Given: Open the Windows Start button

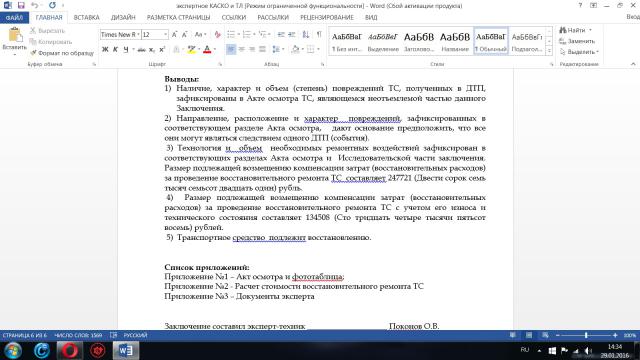Looking at the screenshot, I should point(13,351).
